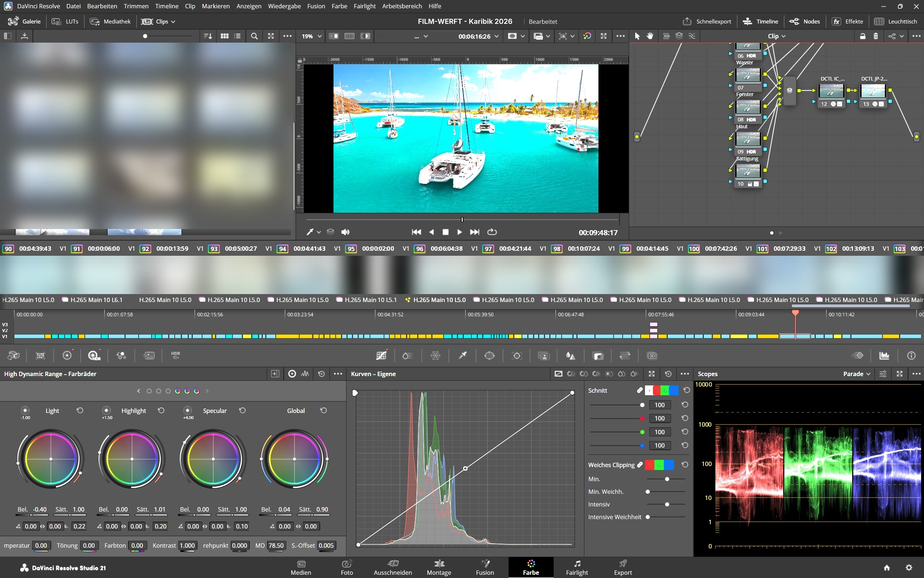Select the arrow pointer tool in node editor
The width and height of the screenshot is (924, 578).
pyautogui.click(x=637, y=36)
